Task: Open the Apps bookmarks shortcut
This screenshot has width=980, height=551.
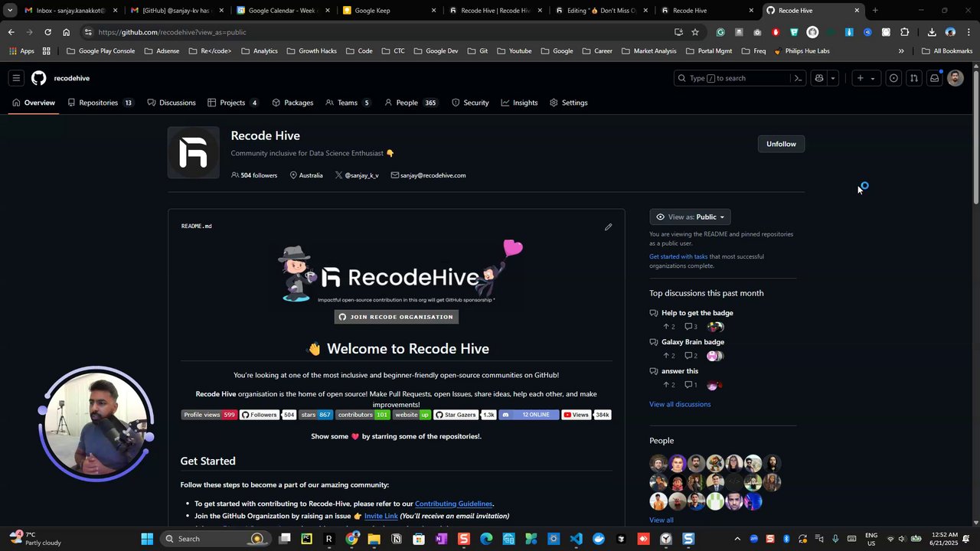Action: [x=21, y=51]
